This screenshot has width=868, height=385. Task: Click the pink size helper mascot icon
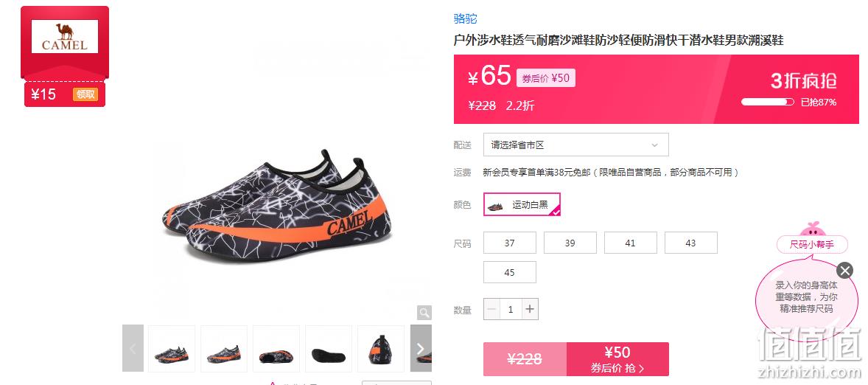[813, 228]
